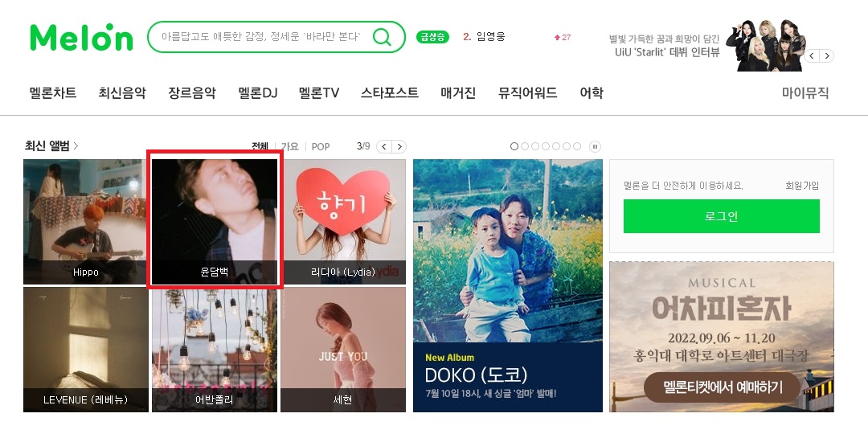Filter latest albums by POP

coord(321,147)
